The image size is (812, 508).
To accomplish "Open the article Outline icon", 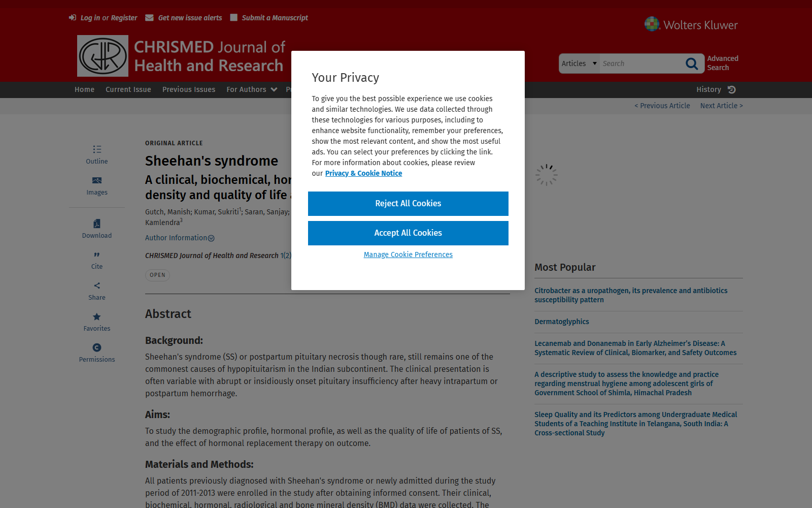I will pyautogui.click(x=97, y=149).
